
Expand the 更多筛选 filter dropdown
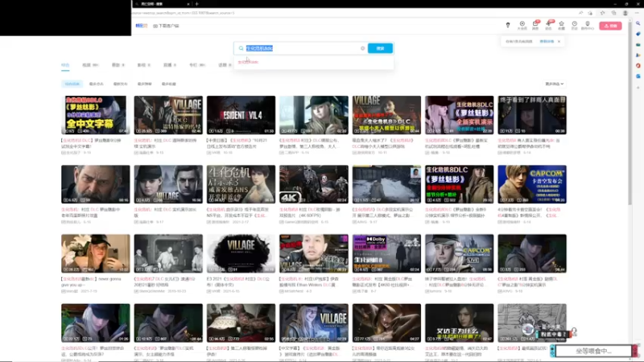(554, 84)
